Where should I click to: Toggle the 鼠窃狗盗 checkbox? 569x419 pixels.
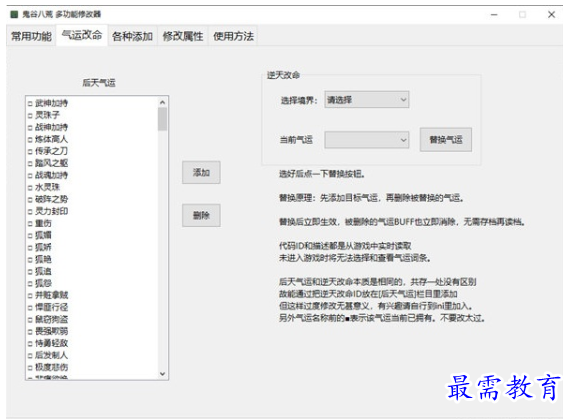pyautogui.click(x=30, y=320)
